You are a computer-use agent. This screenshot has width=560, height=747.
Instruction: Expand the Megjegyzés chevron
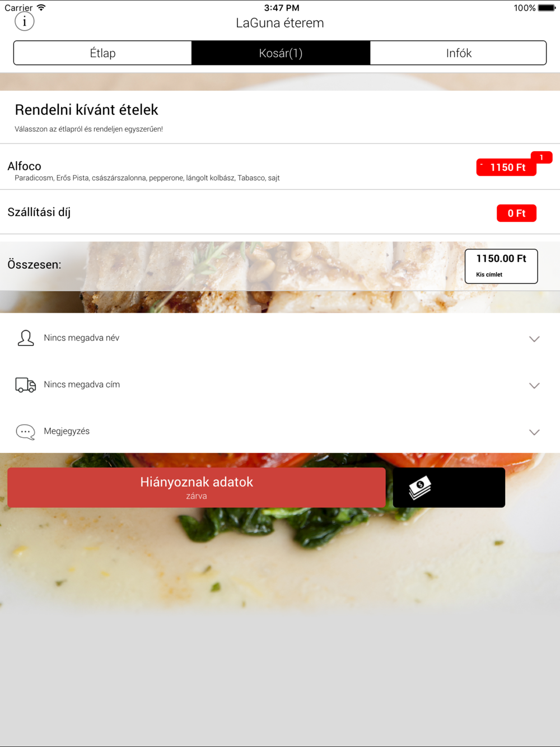pos(534,432)
